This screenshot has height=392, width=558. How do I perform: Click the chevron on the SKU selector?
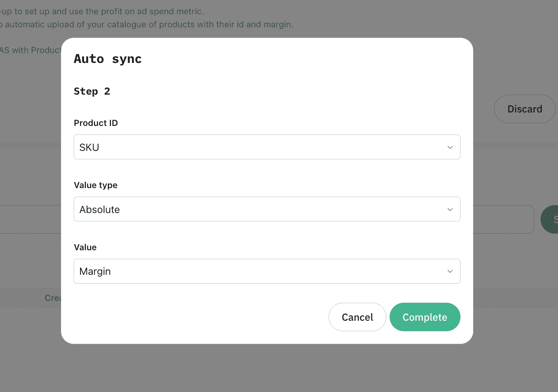click(x=450, y=147)
